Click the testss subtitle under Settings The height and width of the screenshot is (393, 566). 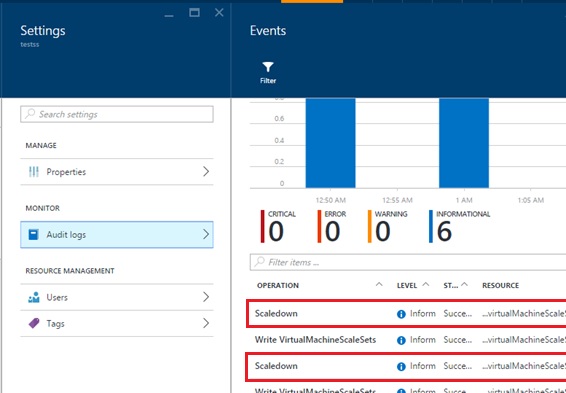click(30, 45)
